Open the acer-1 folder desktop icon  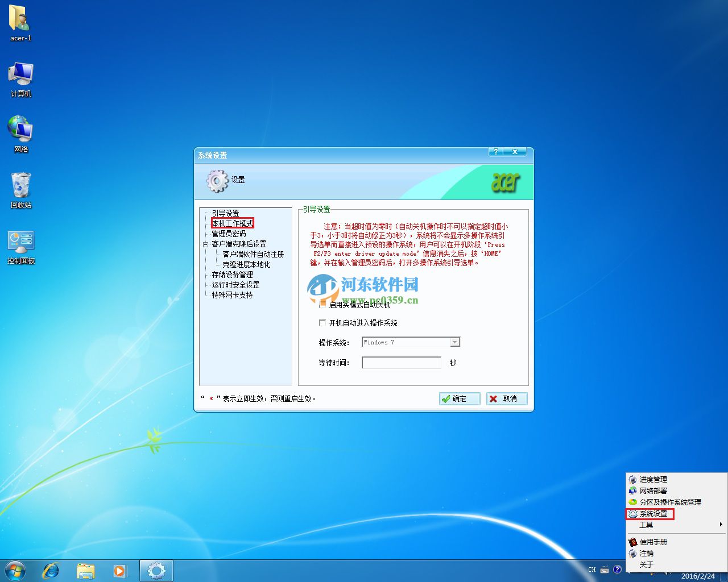point(20,23)
